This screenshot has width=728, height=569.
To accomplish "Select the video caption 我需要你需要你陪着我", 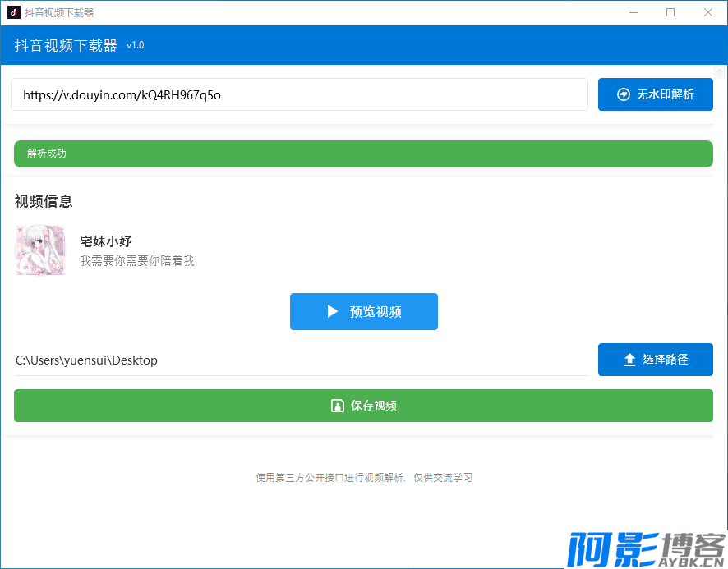I will point(137,261).
